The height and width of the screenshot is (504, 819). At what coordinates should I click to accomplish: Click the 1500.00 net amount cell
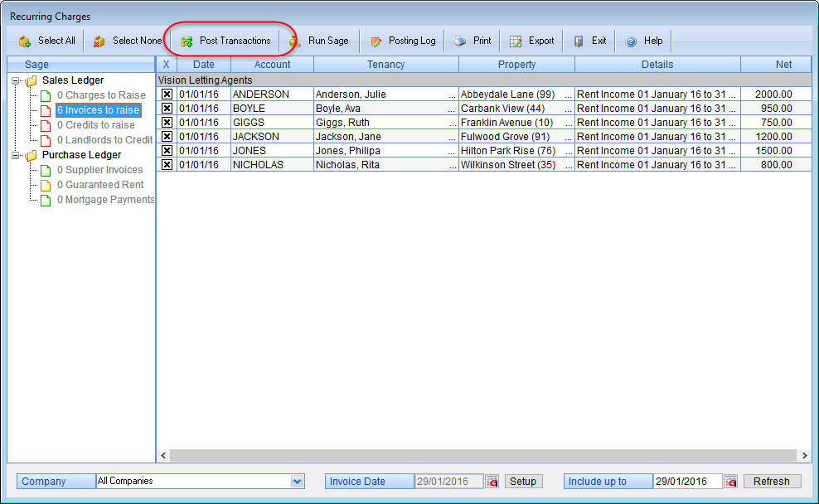[776, 150]
